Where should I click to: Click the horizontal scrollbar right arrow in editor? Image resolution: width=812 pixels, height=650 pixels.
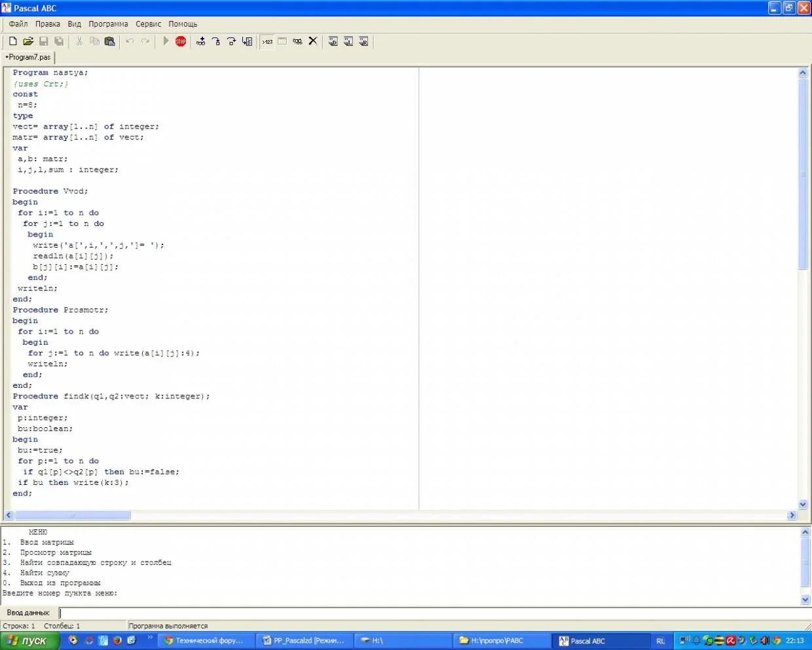pos(792,516)
